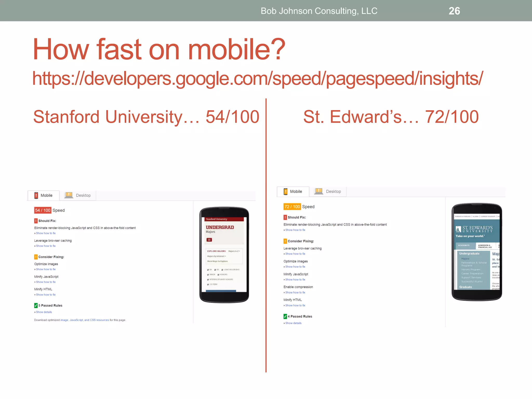
Task: Click '4 Passed Rules' text
Action: (x=300, y=316)
